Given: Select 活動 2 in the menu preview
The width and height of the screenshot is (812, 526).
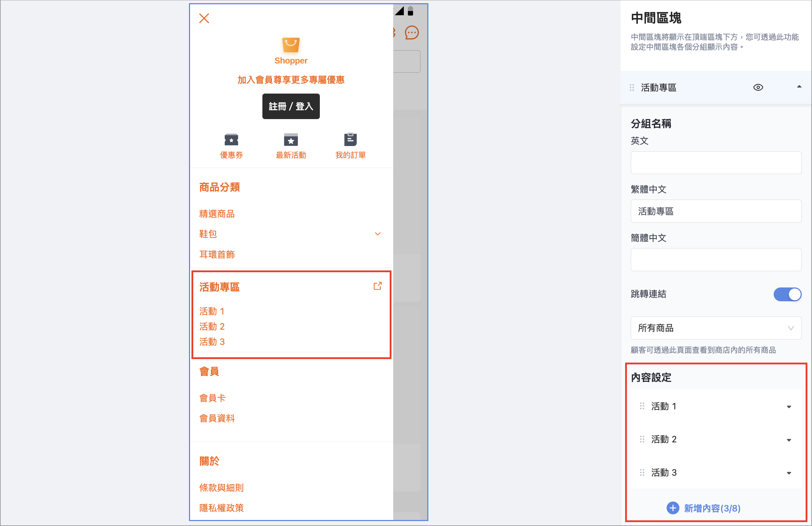Looking at the screenshot, I should tap(212, 326).
